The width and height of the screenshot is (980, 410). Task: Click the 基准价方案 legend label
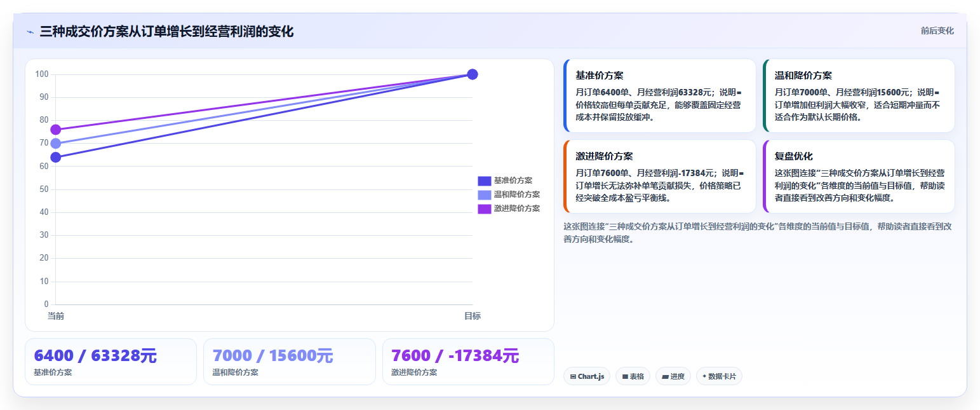pos(513,181)
